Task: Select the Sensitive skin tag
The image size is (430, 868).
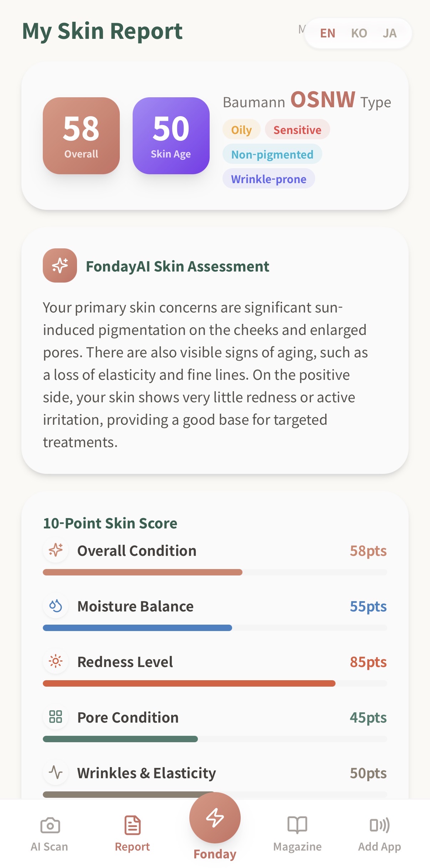Action: tap(297, 130)
